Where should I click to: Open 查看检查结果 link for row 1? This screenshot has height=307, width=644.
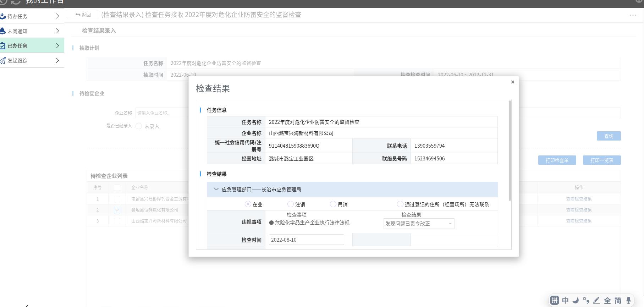click(x=579, y=199)
